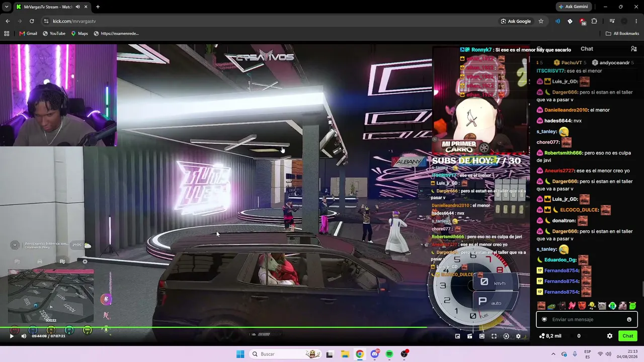Click the Chat panel header title
Screen dimensions: 644x362
click(587, 49)
